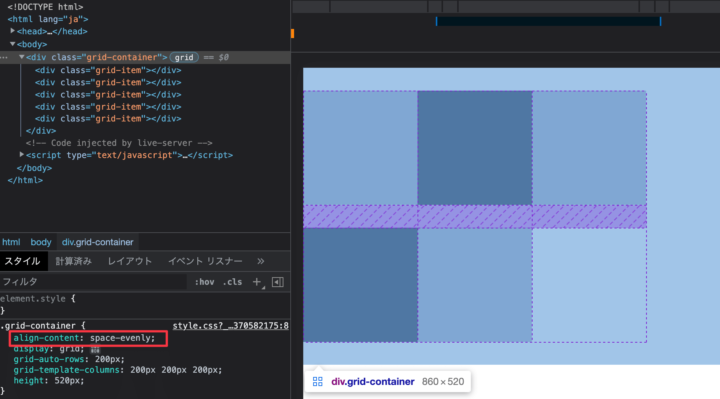Select the align-content space-evenly declaration
Image resolution: width=720 pixels, height=399 pixels.
pyautogui.click(x=84, y=338)
